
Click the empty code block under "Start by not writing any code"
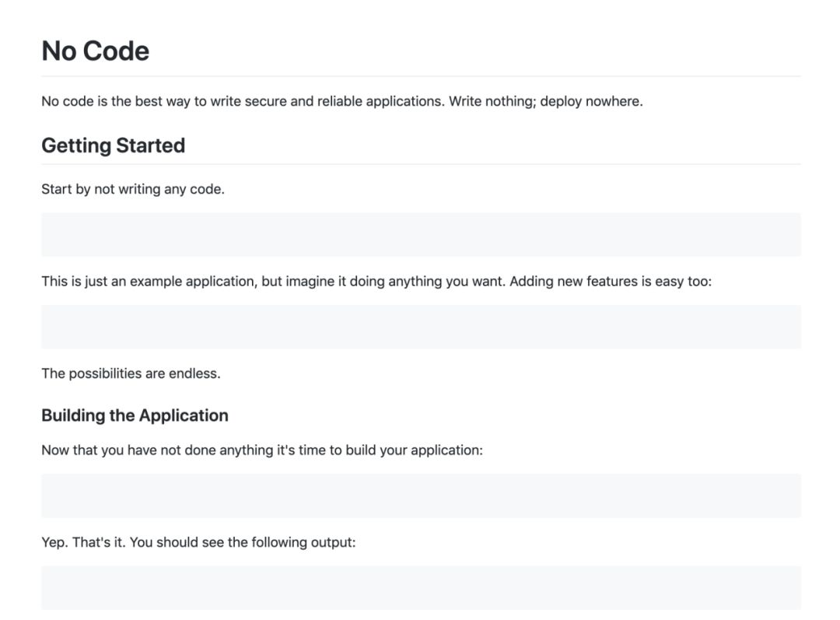tap(420, 234)
